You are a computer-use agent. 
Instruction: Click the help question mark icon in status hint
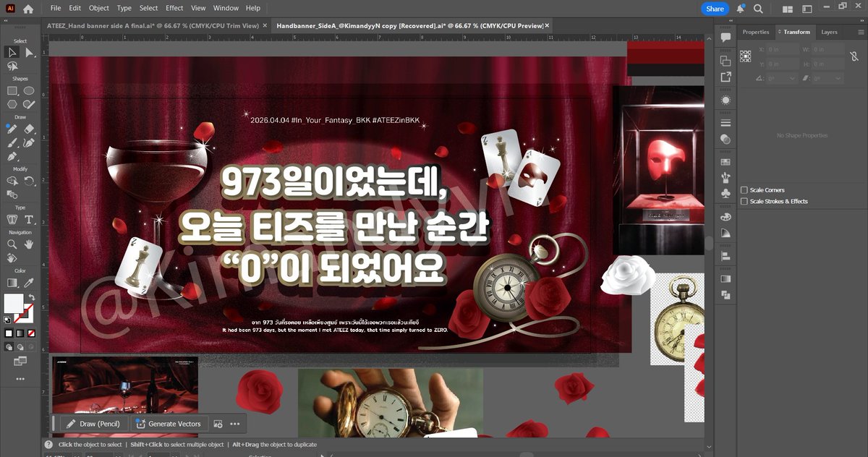tap(48, 445)
